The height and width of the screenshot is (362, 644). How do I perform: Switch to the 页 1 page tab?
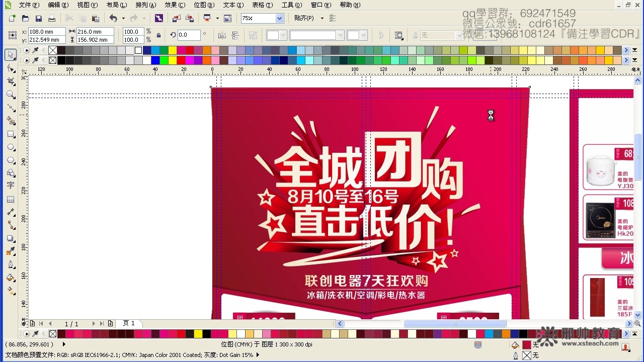129,324
